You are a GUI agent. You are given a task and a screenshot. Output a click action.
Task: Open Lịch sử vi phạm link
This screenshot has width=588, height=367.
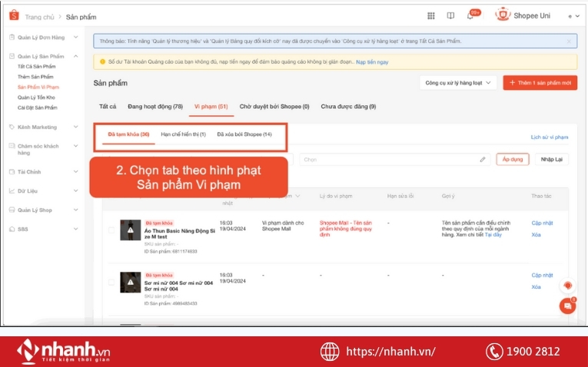550,137
